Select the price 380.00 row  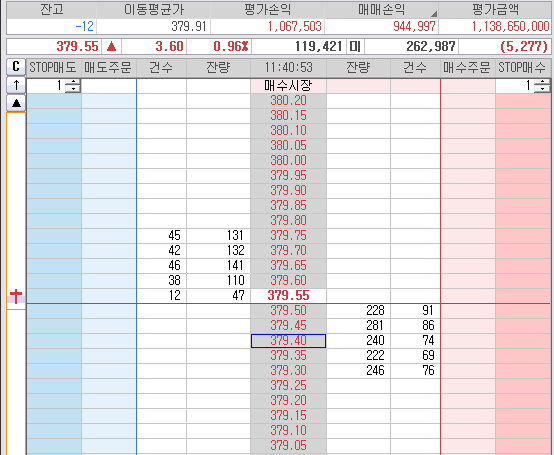point(288,161)
